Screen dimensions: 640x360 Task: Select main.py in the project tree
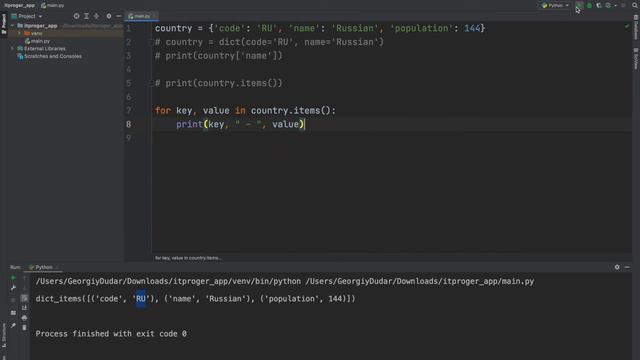tap(38, 41)
